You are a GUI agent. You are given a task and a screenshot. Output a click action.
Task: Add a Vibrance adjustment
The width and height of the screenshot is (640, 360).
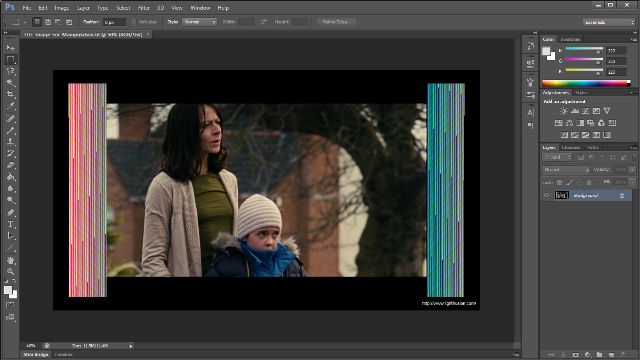tap(607, 111)
